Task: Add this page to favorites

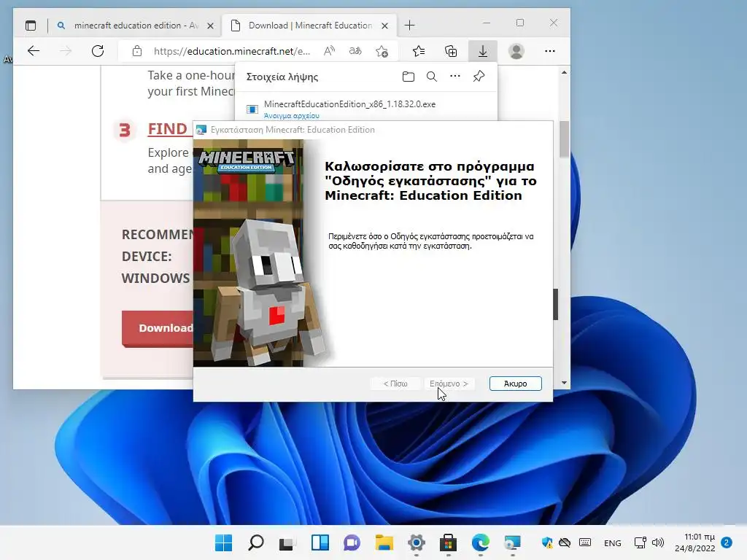Action: point(382,51)
